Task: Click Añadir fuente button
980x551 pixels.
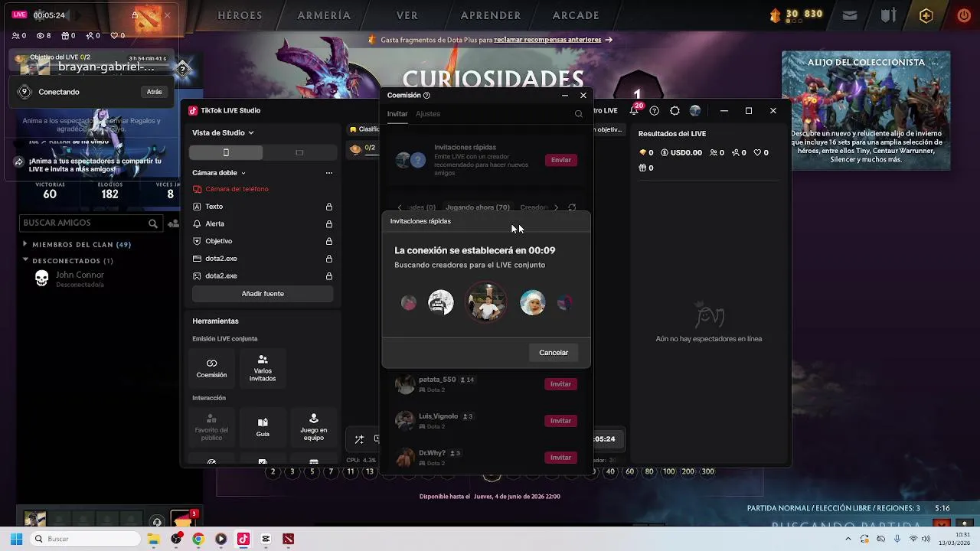Action: (263, 294)
